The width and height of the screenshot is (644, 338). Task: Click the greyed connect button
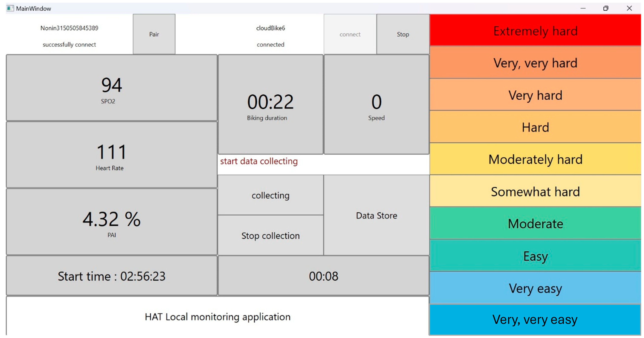[x=350, y=34]
